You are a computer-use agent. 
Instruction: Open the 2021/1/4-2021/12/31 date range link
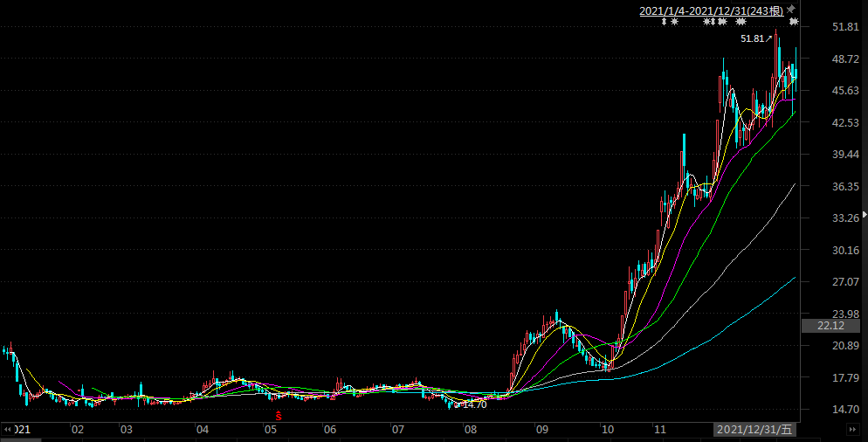pos(712,11)
